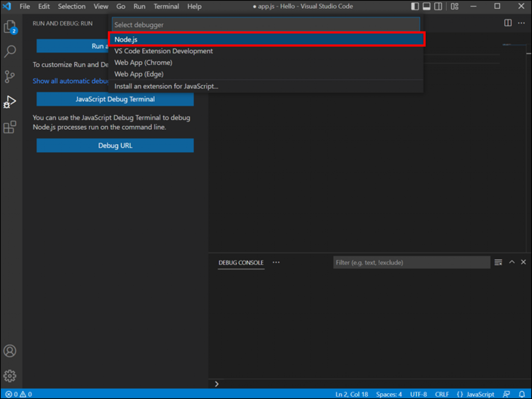Open the Source Control view
The width and height of the screenshot is (532, 399).
(x=10, y=76)
